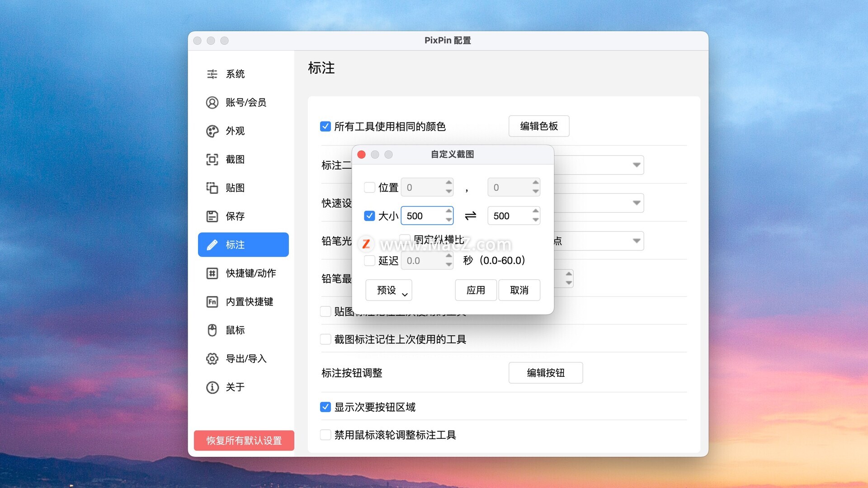This screenshot has width=868, height=488.
Task: Toggle 显示次要按钮区域 checkbox
Action: click(325, 407)
